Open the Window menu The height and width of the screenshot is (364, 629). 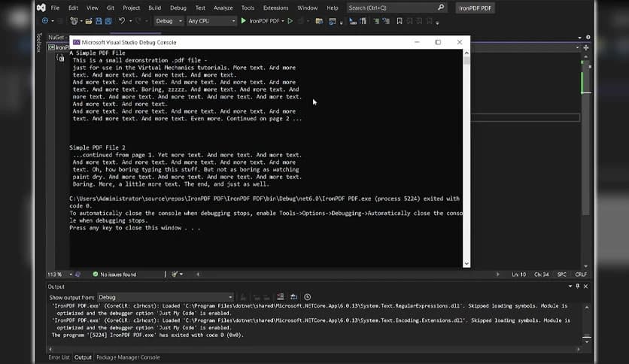pyautogui.click(x=307, y=8)
